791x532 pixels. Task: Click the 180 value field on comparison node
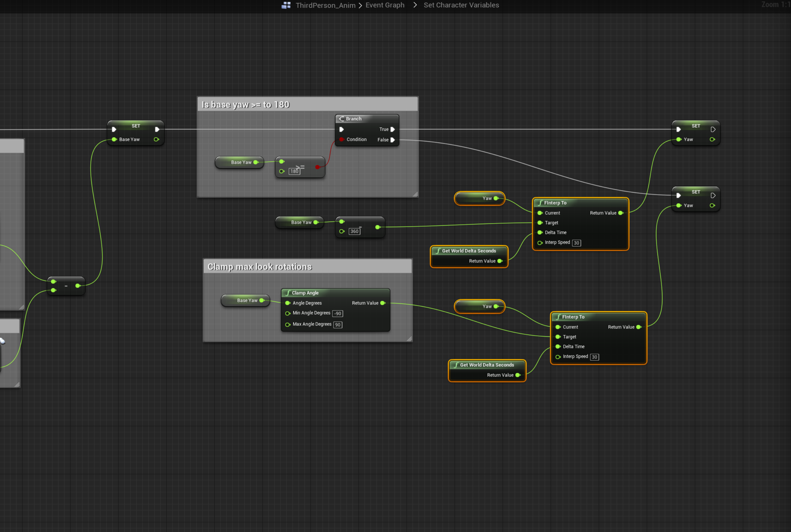click(x=294, y=171)
